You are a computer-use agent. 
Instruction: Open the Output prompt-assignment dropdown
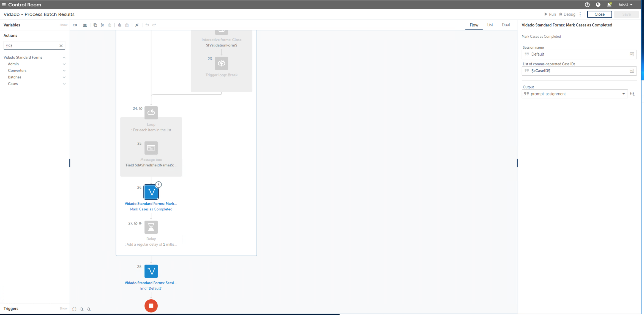[x=623, y=94]
